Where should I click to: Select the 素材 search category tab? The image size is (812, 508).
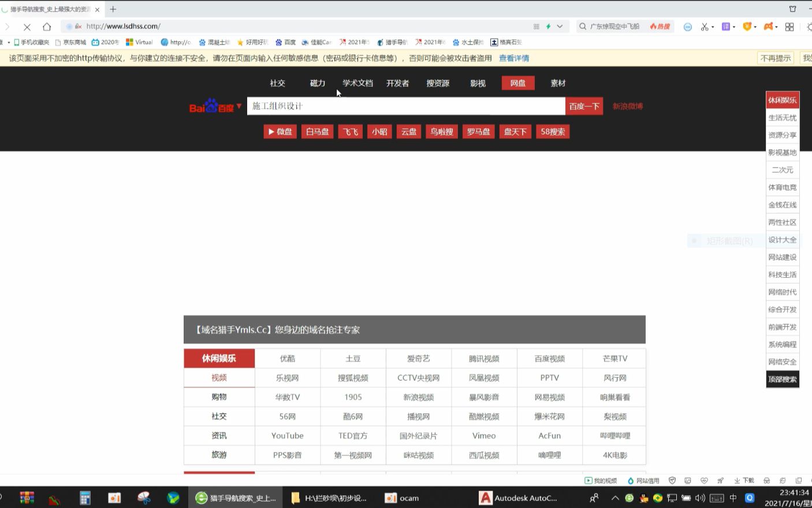tap(558, 83)
